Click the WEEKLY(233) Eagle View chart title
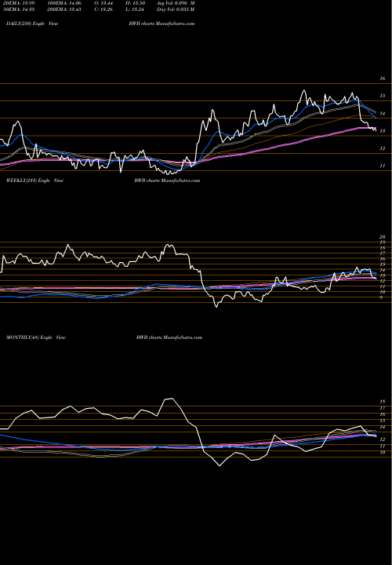The height and width of the screenshot is (565, 392). [34, 180]
